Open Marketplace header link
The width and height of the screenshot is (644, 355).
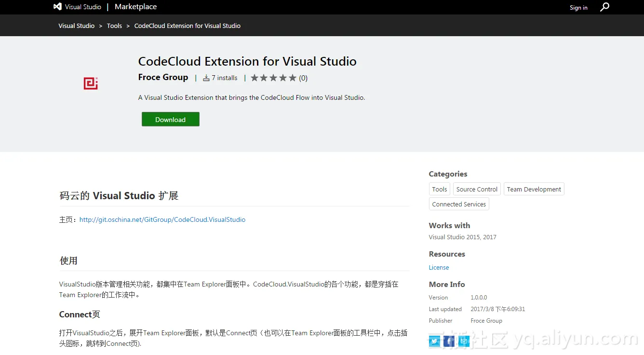point(135,7)
